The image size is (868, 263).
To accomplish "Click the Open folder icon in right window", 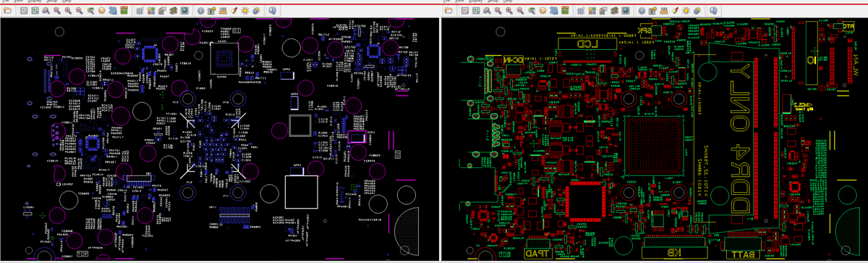I will click(448, 10).
